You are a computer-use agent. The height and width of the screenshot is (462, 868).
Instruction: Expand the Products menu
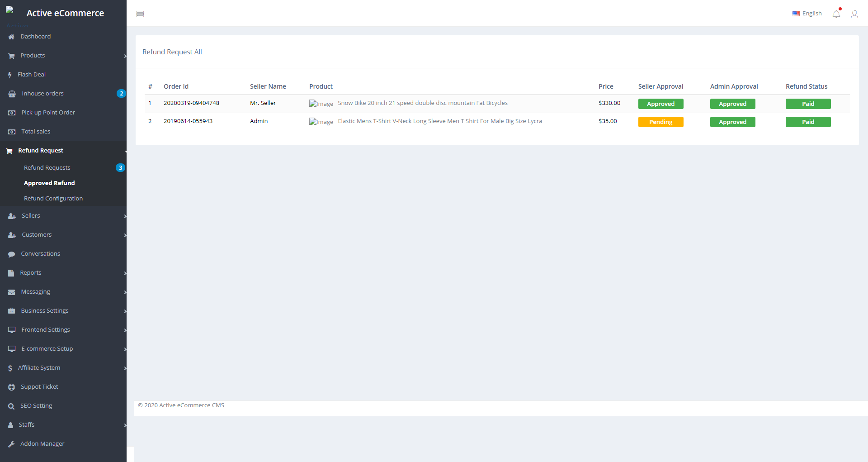coord(33,56)
